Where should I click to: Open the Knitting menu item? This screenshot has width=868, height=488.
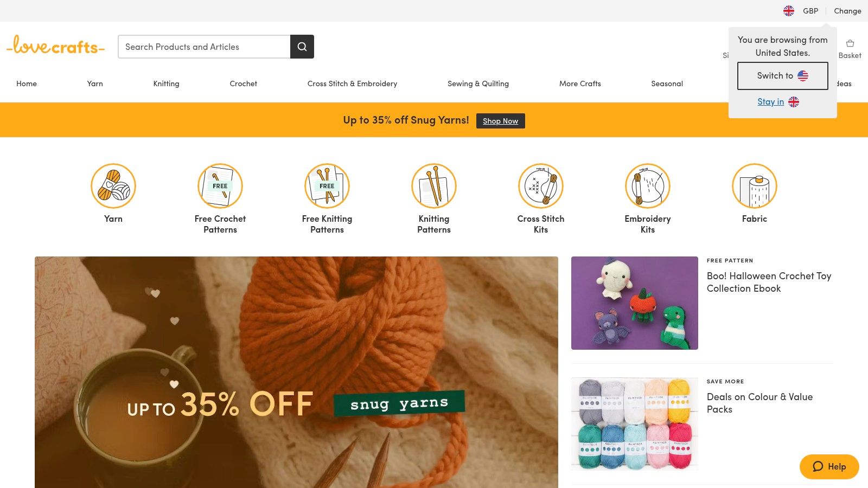point(166,84)
